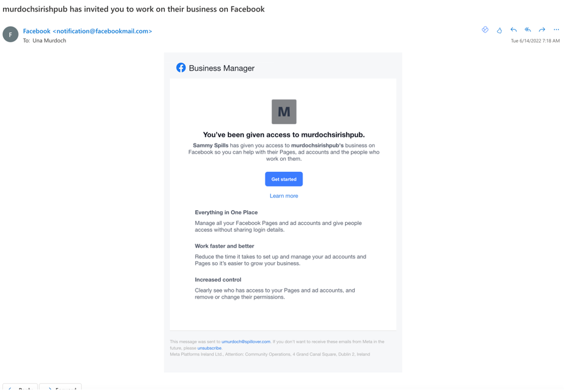Click sender name Facebook notification address

point(87,31)
